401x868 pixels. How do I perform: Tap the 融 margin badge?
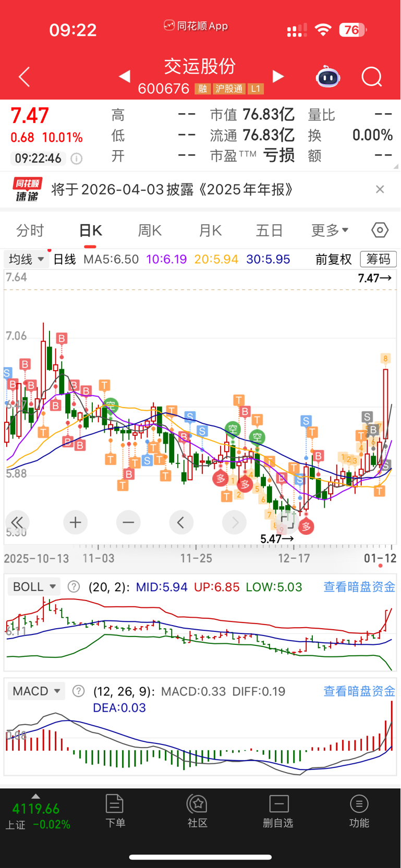tap(202, 89)
